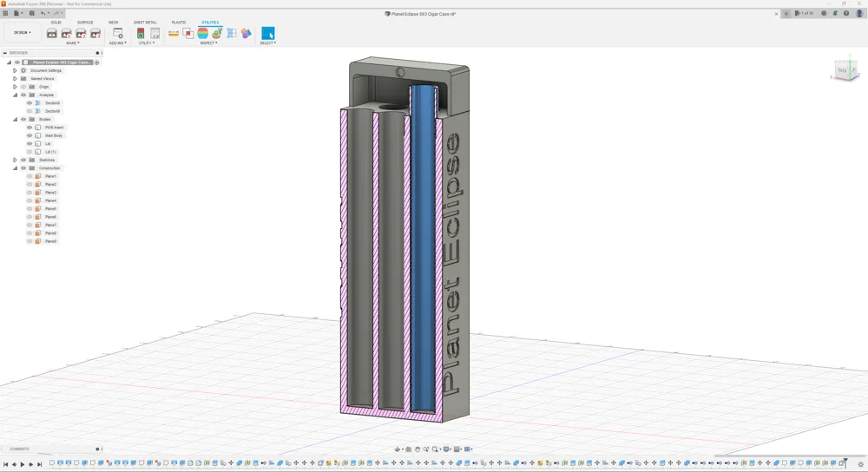The image size is (868, 472).
Task: Click the Orbit navigation icon
Action: [398, 449]
